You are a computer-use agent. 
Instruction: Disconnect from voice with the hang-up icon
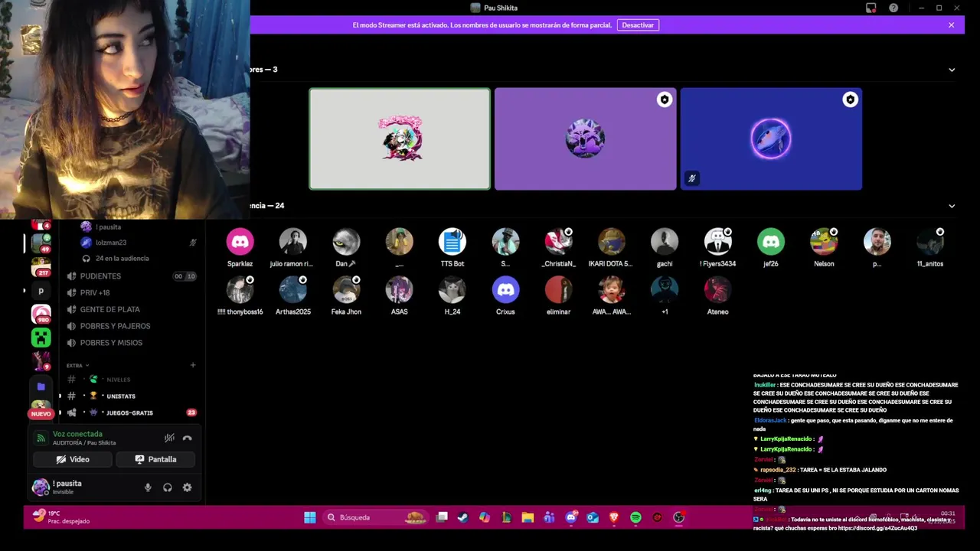click(x=187, y=439)
